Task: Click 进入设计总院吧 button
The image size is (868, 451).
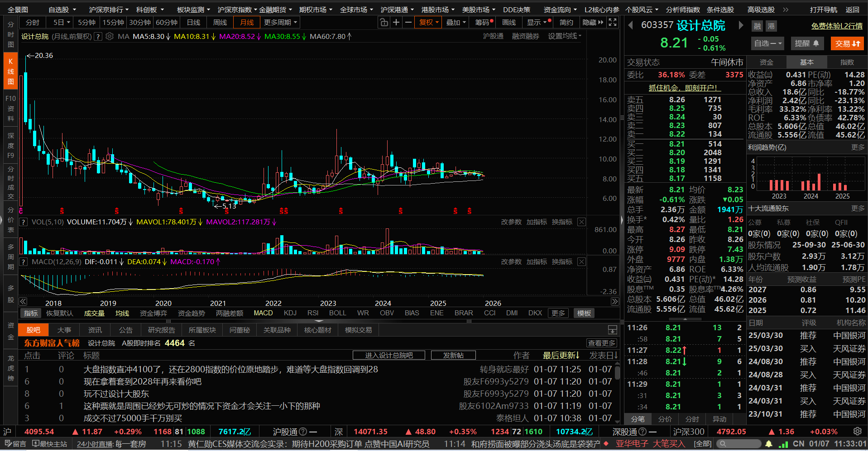Action: click(x=389, y=355)
